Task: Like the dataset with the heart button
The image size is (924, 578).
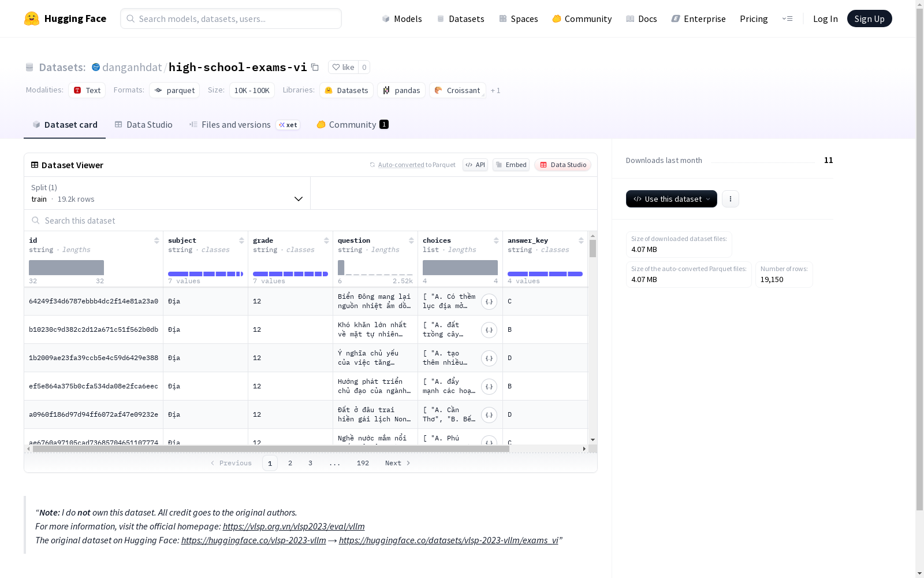Action: (x=344, y=67)
